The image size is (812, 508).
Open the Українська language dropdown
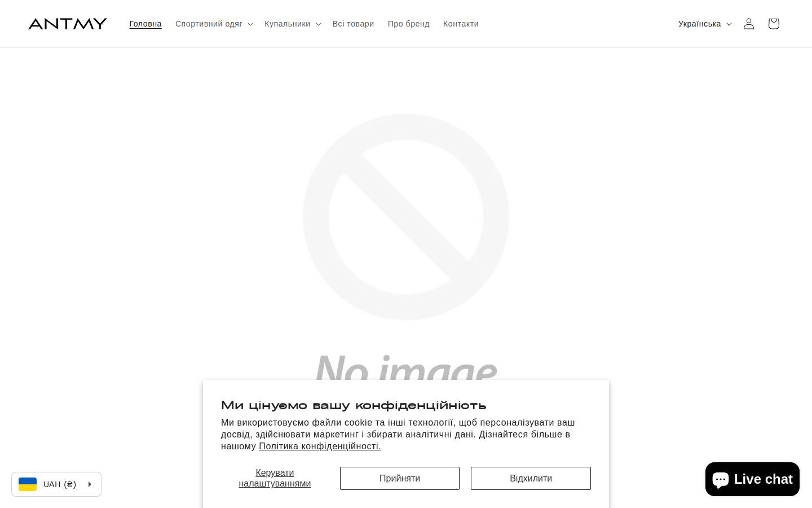[705, 24]
